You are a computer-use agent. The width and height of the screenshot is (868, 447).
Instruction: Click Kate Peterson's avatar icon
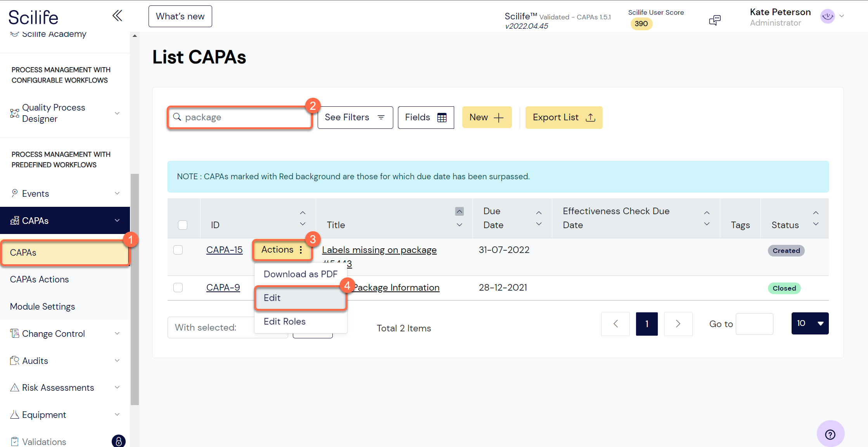coord(827,16)
